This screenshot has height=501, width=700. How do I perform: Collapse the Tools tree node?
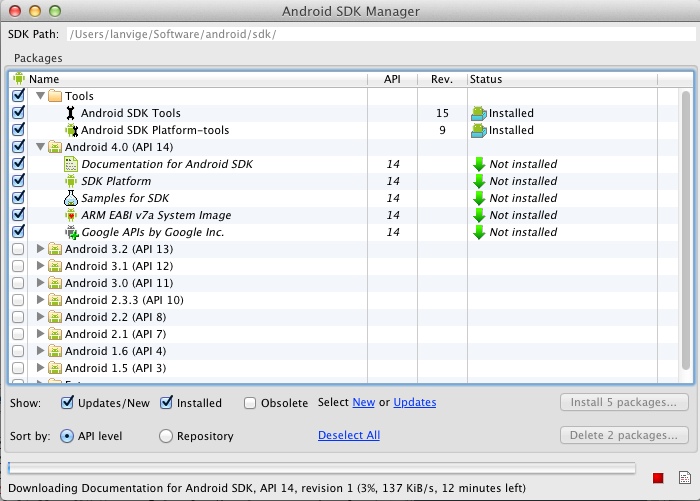click(x=40, y=96)
